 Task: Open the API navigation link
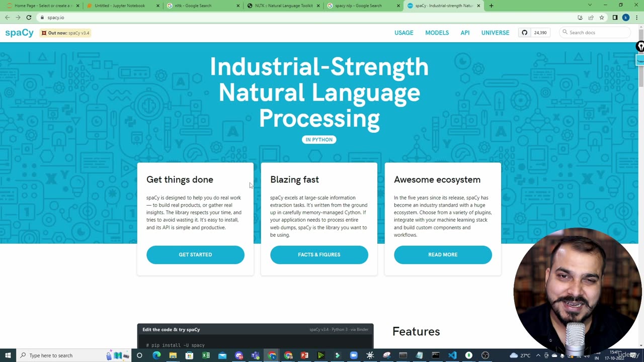(465, 33)
